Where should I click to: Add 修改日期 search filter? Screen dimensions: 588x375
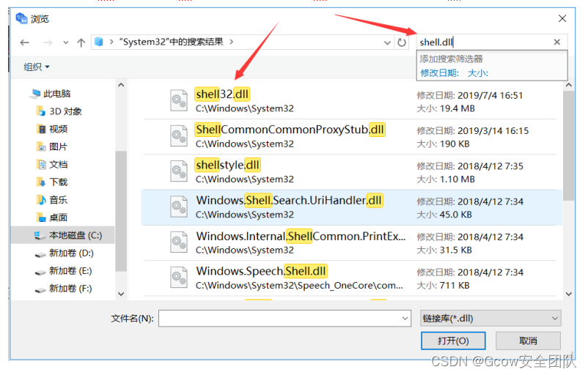tap(439, 73)
